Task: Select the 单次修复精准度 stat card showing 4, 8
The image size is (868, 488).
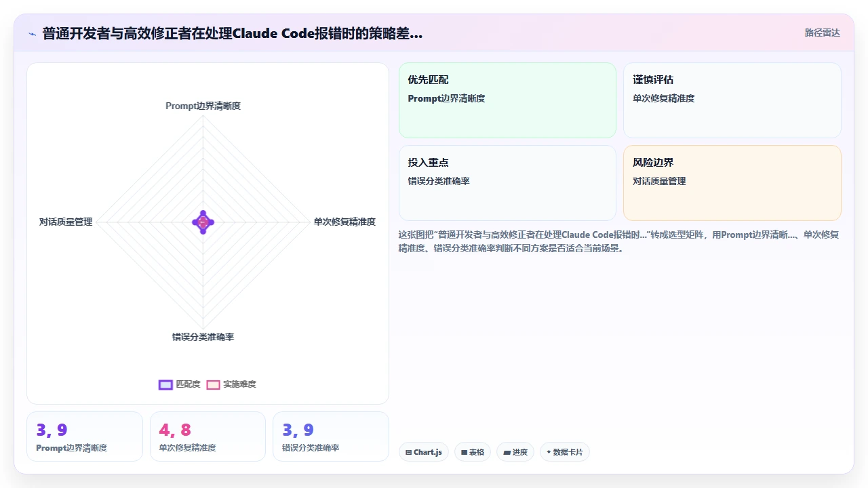Action: 208,436
